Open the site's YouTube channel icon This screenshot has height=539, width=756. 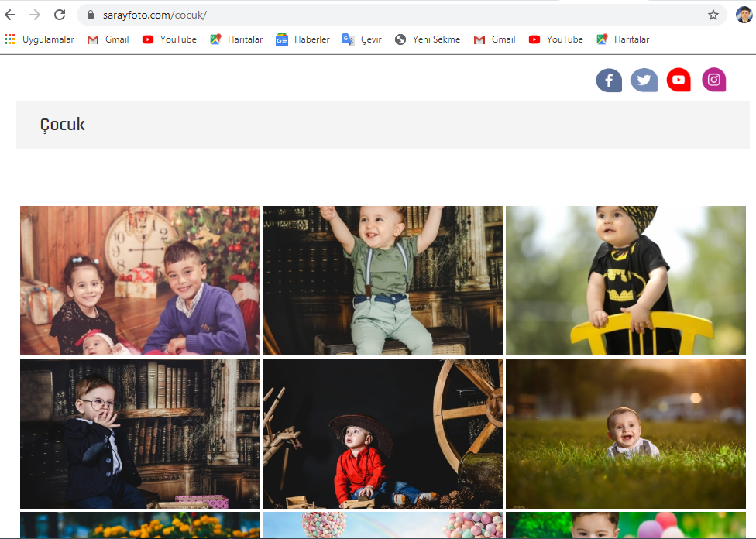[x=679, y=80]
